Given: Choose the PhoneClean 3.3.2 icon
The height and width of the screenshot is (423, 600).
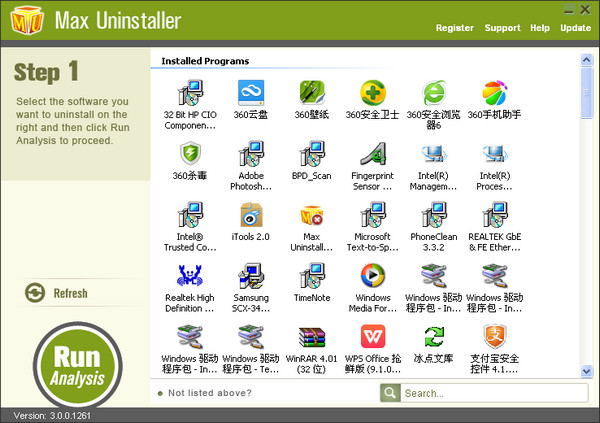Looking at the screenshot, I should click(x=434, y=215).
